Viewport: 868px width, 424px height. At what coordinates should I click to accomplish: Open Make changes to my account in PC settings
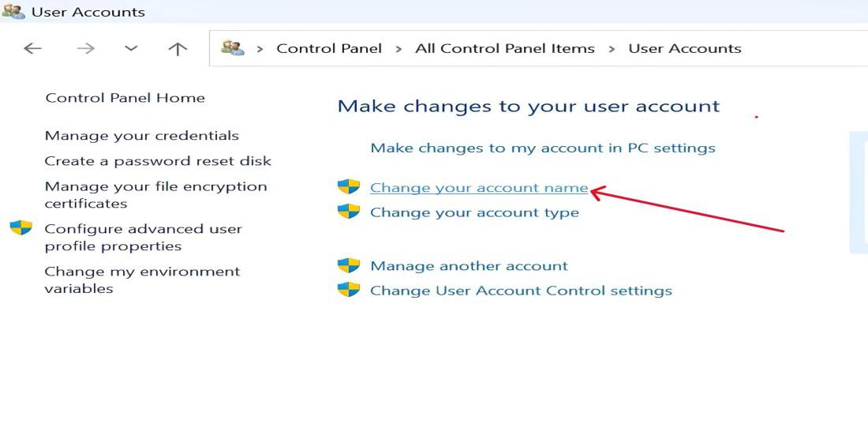click(x=543, y=148)
